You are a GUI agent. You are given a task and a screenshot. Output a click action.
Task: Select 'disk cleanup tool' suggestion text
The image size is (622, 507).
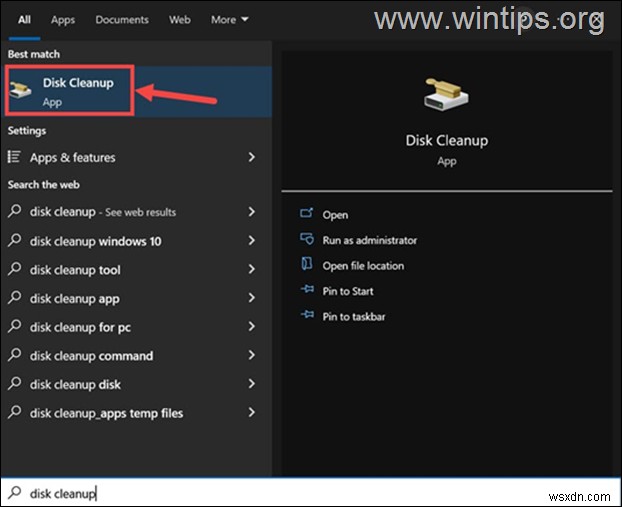click(75, 270)
